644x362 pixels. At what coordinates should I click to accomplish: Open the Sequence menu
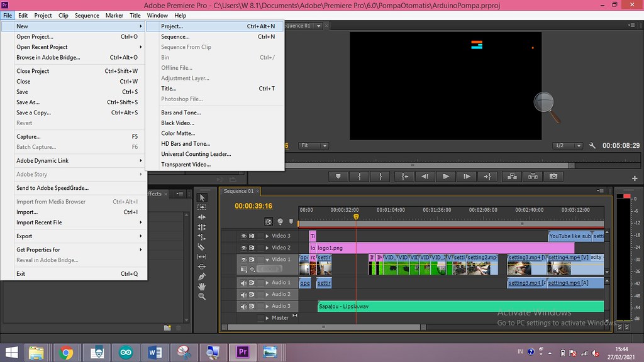tap(87, 16)
